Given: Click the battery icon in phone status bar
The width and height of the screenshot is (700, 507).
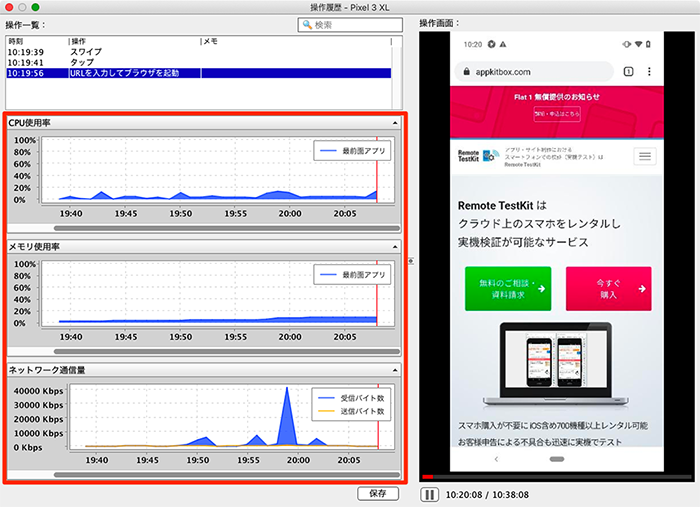Looking at the screenshot, I should pos(648,44).
